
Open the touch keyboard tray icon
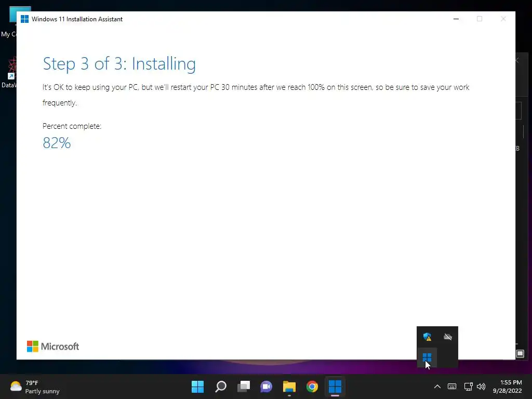452,387
